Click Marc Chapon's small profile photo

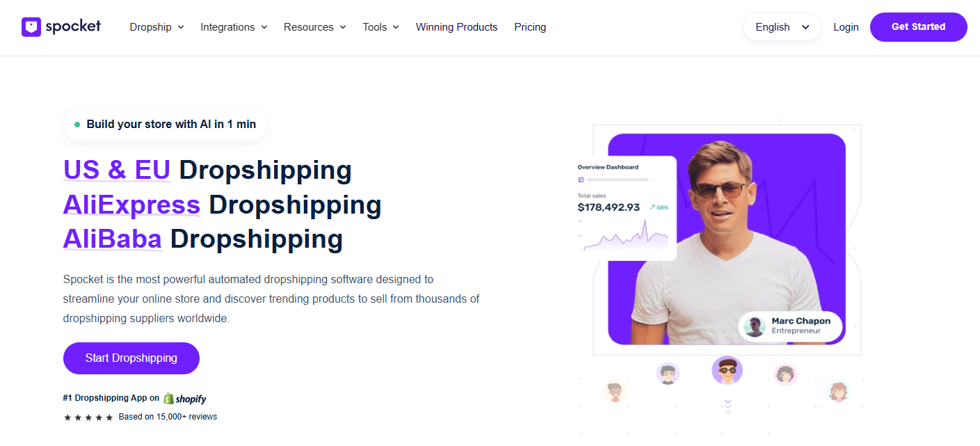754,326
